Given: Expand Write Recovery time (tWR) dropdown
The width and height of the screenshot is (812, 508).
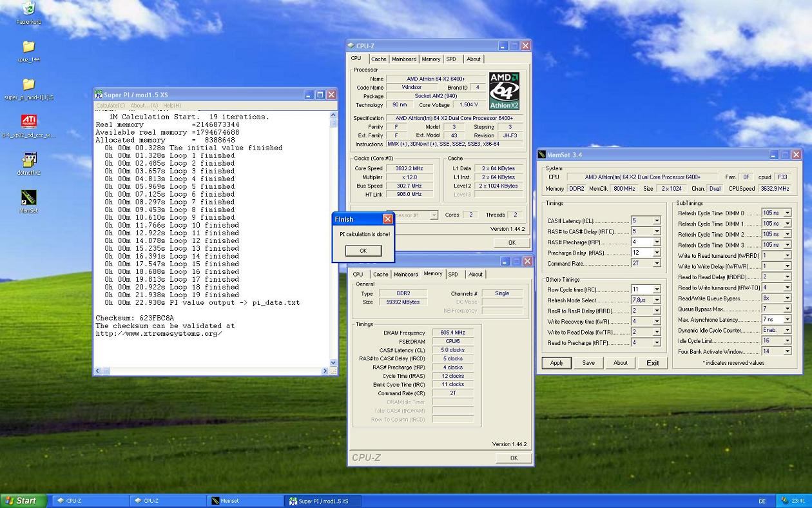Looking at the screenshot, I should tap(657, 321).
